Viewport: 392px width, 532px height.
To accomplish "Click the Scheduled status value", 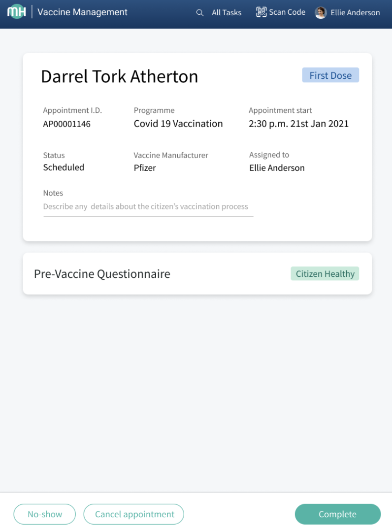I will coord(64,167).
